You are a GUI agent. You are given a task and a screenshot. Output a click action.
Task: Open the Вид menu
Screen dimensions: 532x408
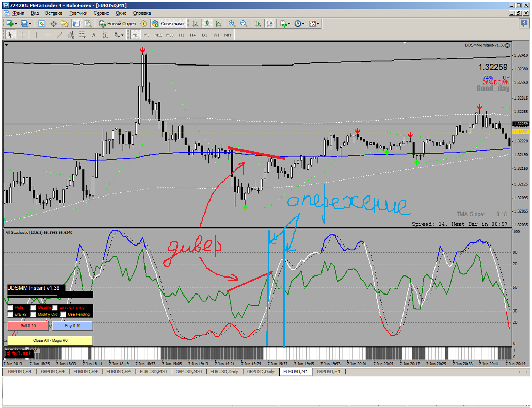[x=35, y=13]
